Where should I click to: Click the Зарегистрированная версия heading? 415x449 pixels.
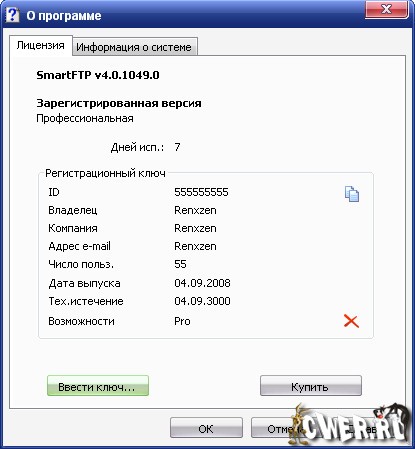pyautogui.click(x=119, y=103)
